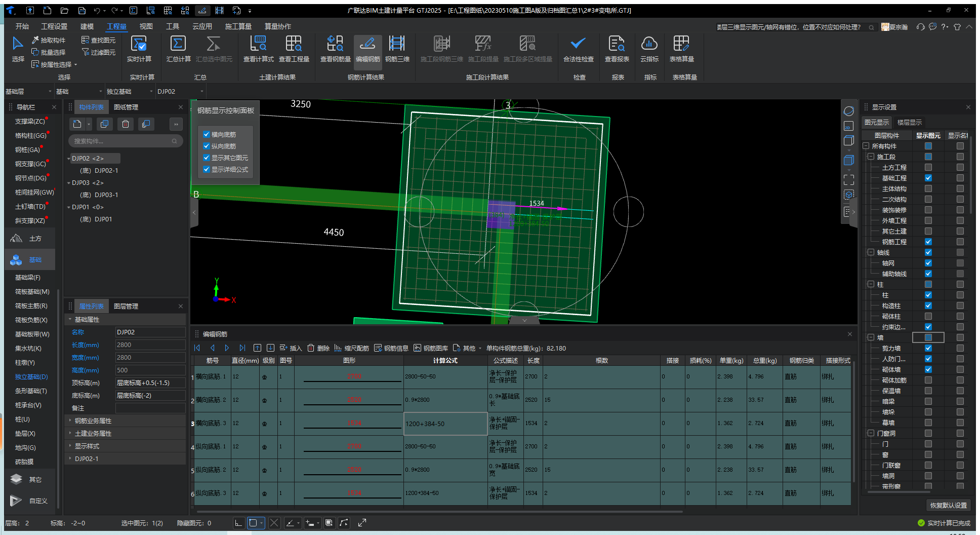Toggle 剪力墙 显示图元 checkbox
Screen dimensions: 980x535
928,348
